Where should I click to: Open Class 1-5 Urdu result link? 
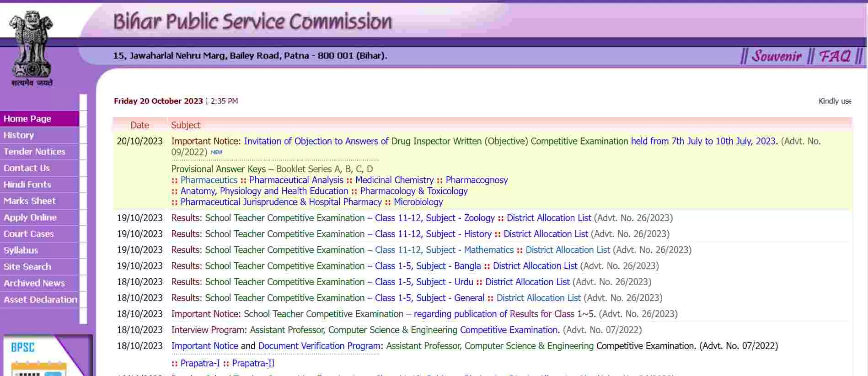tap(424, 282)
